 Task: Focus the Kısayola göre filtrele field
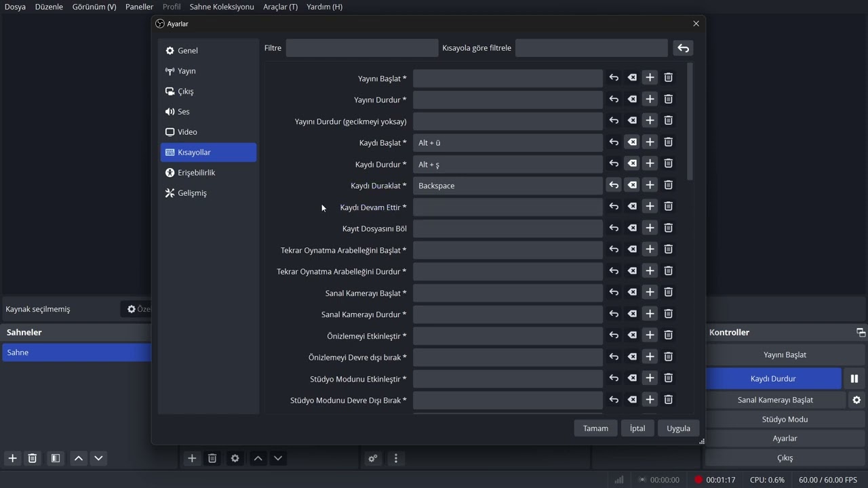pyautogui.click(x=591, y=48)
